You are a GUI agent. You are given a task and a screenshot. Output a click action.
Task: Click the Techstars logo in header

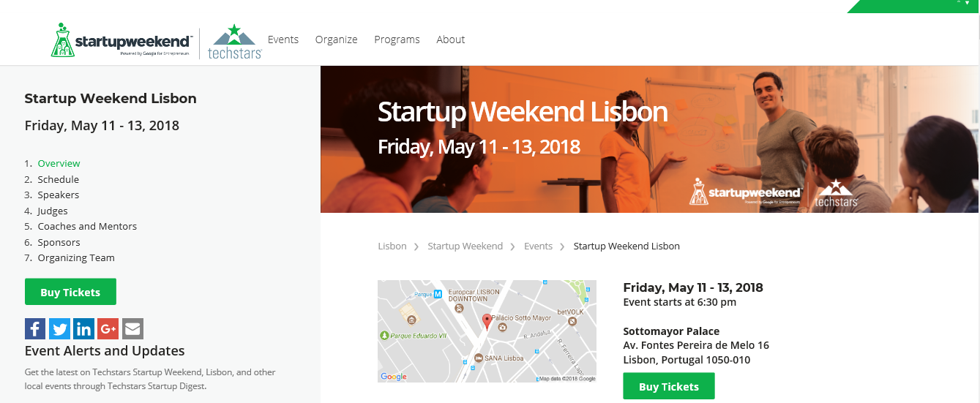pyautogui.click(x=235, y=42)
